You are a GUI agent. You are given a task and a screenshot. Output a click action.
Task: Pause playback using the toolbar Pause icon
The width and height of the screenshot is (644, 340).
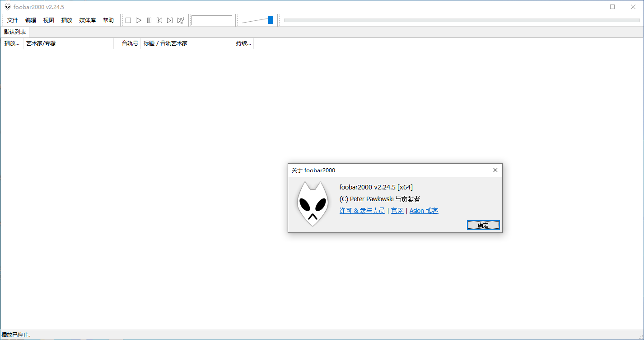[149, 20]
